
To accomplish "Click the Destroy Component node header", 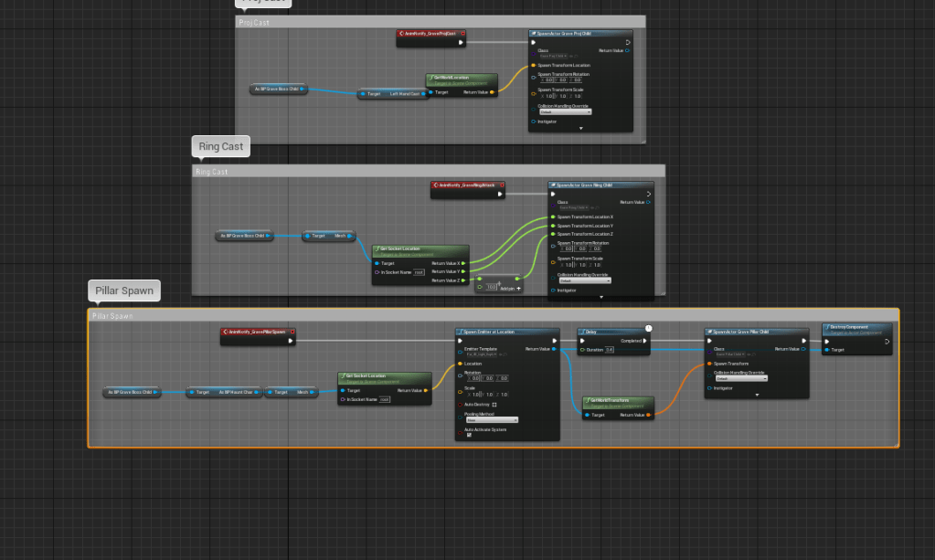I will click(856, 328).
